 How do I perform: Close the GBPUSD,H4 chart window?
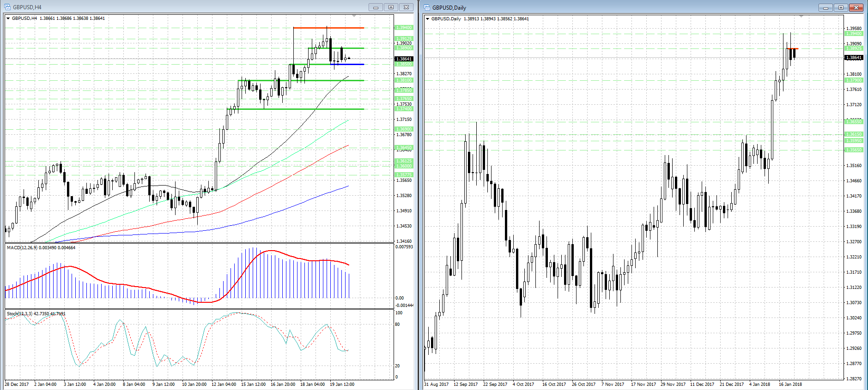[x=406, y=7]
